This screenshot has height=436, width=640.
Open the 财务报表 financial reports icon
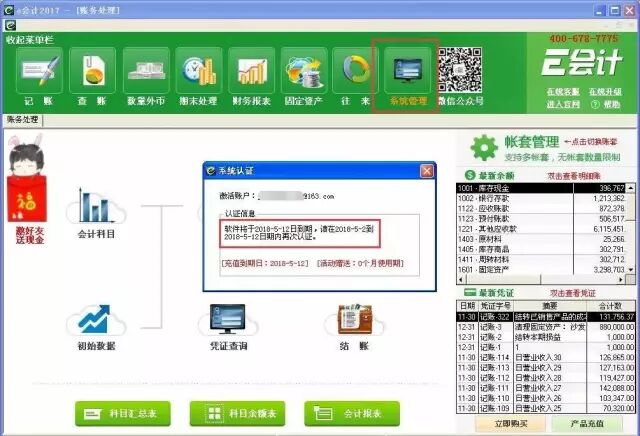251,71
